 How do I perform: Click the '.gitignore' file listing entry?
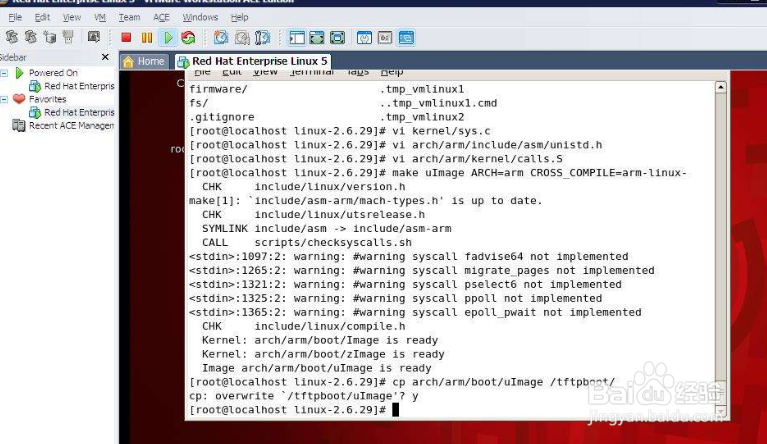pyautogui.click(x=222, y=117)
